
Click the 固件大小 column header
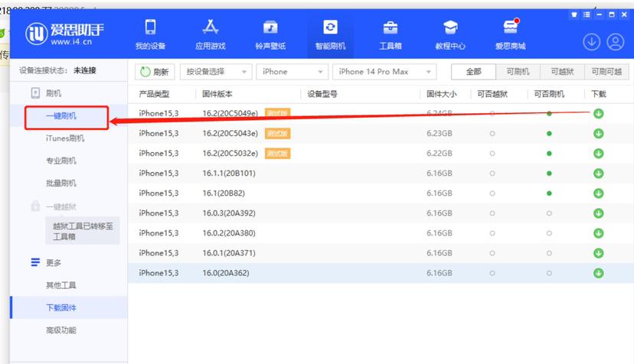tap(442, 94)
